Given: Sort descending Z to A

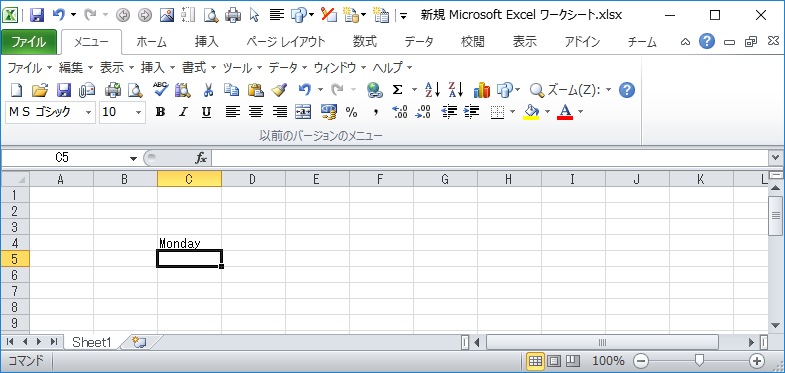Looking at the screenshot, I should pos(456,90).
